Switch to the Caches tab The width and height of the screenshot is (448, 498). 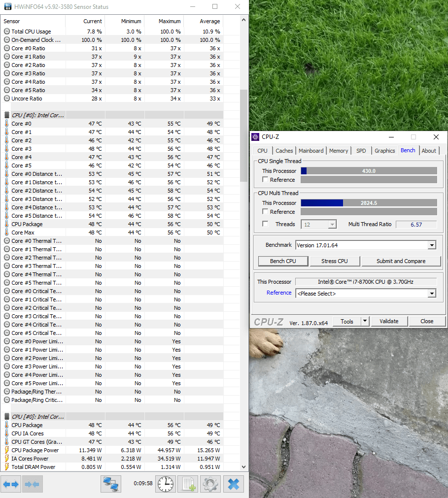point(284,151)
